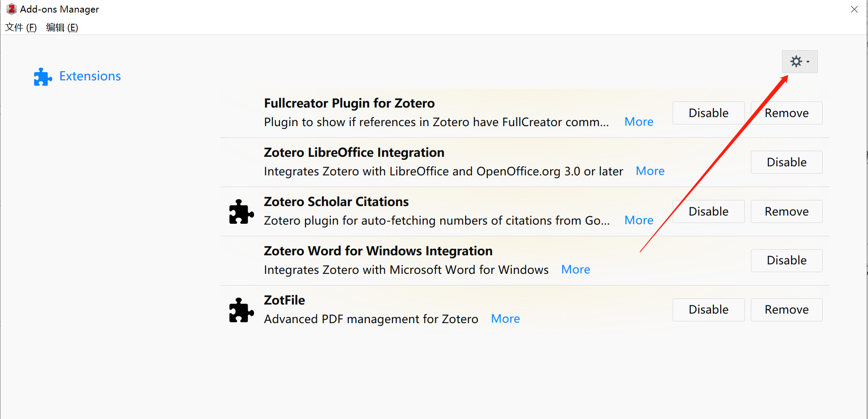868x419 pixels.
Task: Show more details for Fullcreator Plugin
Action: 639,122
